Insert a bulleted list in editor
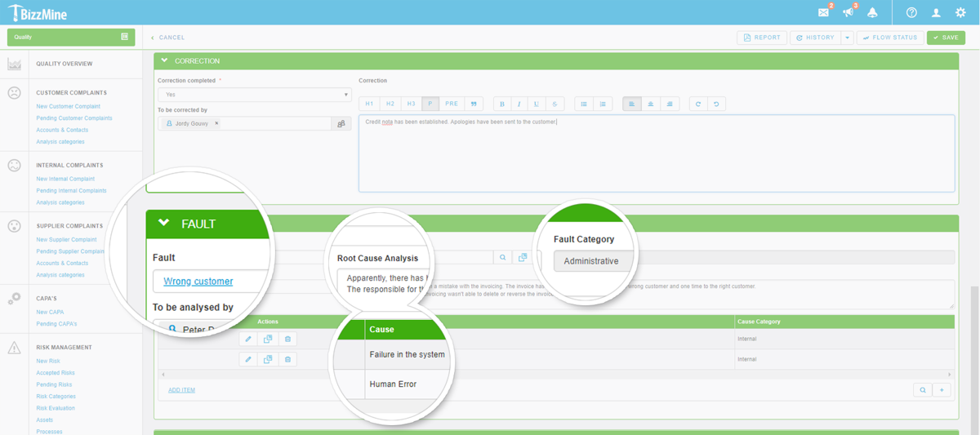This screenshot has height=435, width=980. pos(584,104)
